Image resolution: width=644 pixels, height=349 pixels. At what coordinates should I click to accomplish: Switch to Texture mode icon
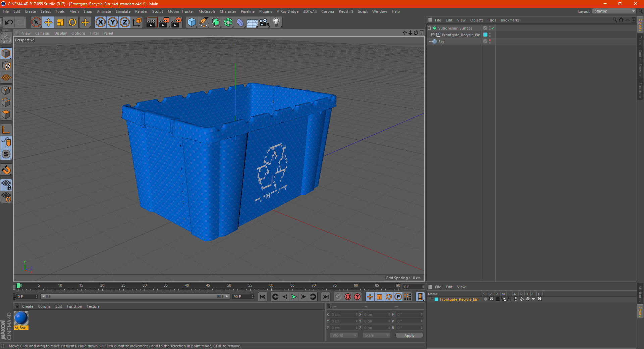6,66
